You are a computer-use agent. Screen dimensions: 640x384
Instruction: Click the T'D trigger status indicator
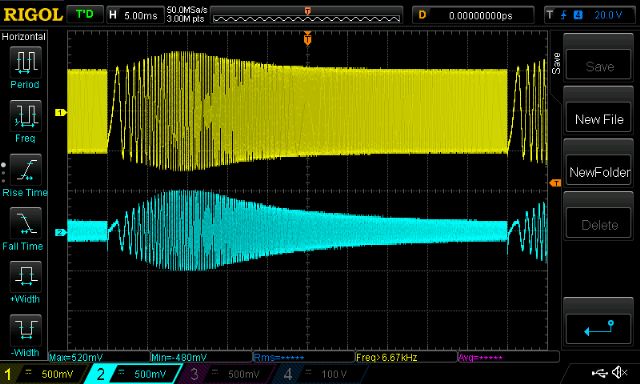point(84,15)
